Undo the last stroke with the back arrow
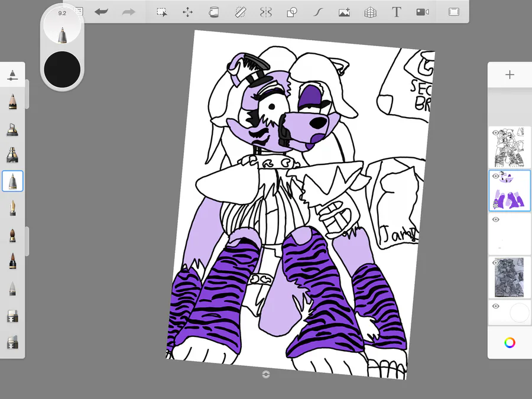 tap(102, 12)
